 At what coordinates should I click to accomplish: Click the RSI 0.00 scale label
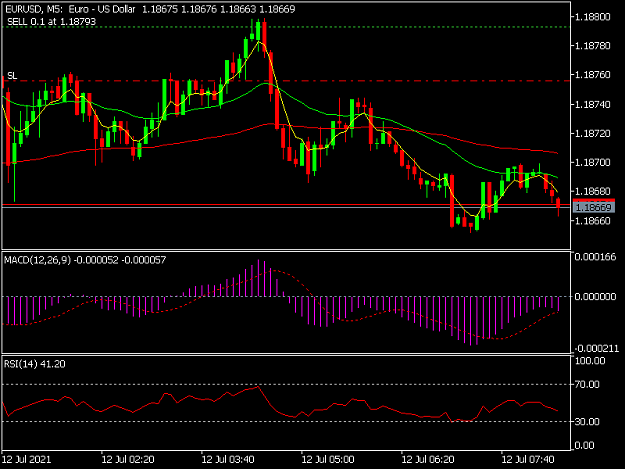coord(585,445)
